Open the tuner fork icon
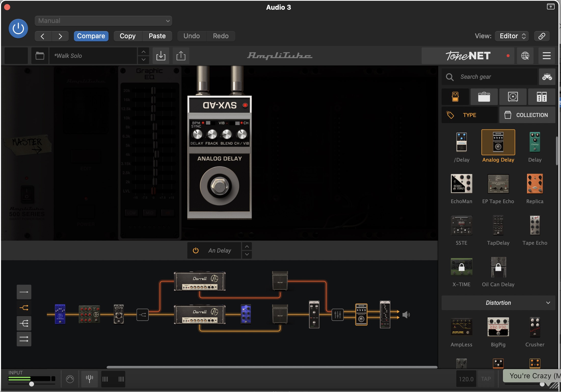Screen dimensions: 561x392 pos(89,379)
